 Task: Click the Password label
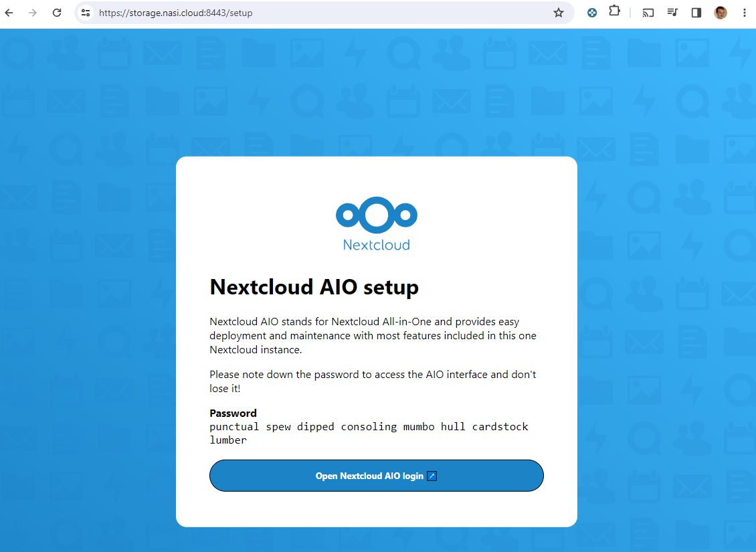click(x=233, y=413)
